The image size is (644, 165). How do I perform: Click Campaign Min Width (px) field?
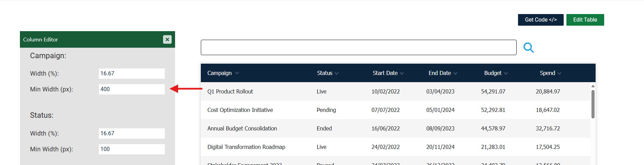point(131,89)
